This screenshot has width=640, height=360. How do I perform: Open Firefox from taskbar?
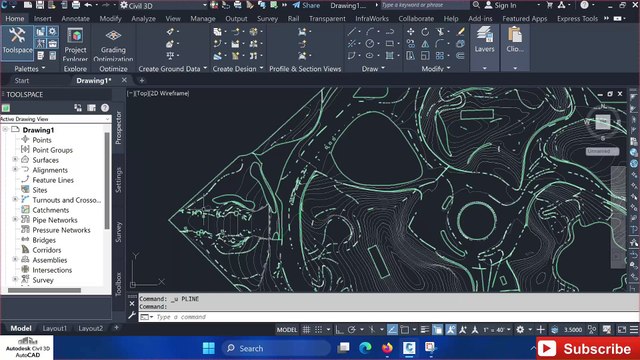click(387, 348)
